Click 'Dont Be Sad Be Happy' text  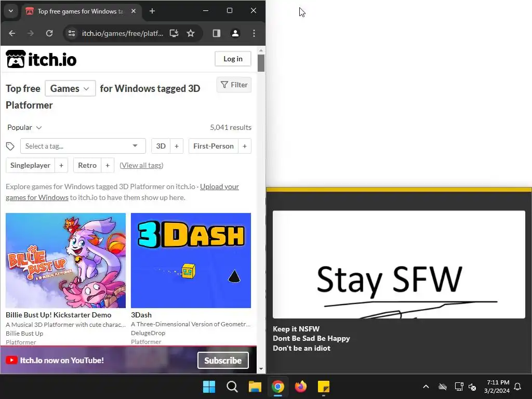(311, 338)
